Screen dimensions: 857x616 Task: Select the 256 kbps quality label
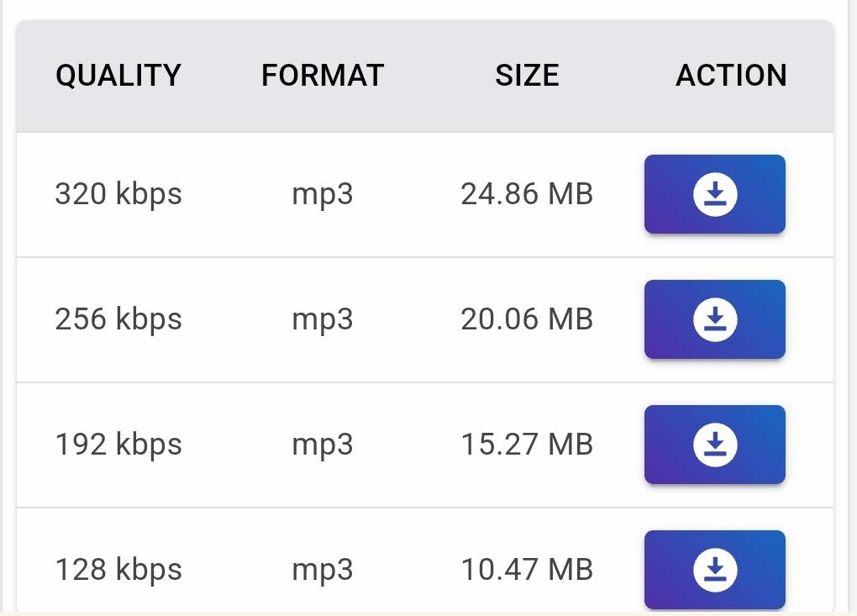[118, 319]
